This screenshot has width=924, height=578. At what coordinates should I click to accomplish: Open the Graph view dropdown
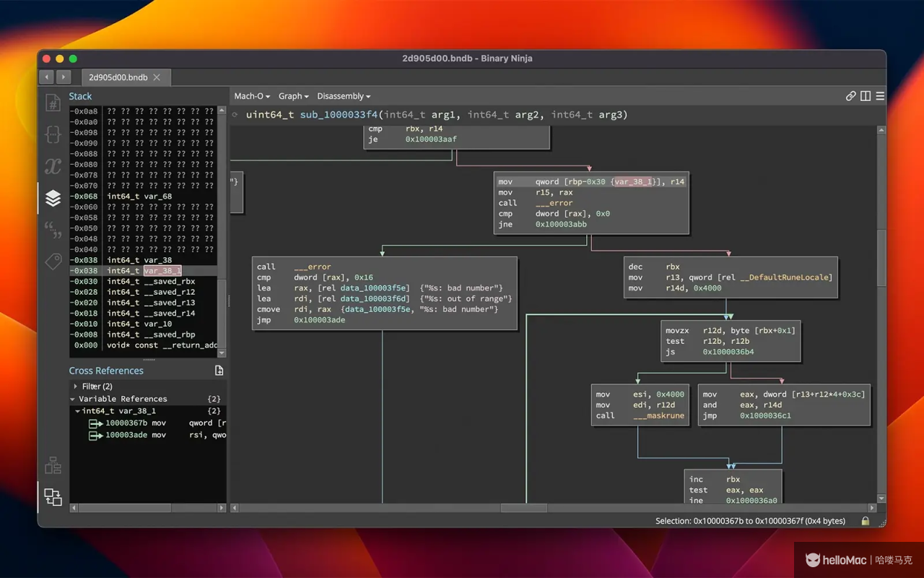(x=293, y=96)
